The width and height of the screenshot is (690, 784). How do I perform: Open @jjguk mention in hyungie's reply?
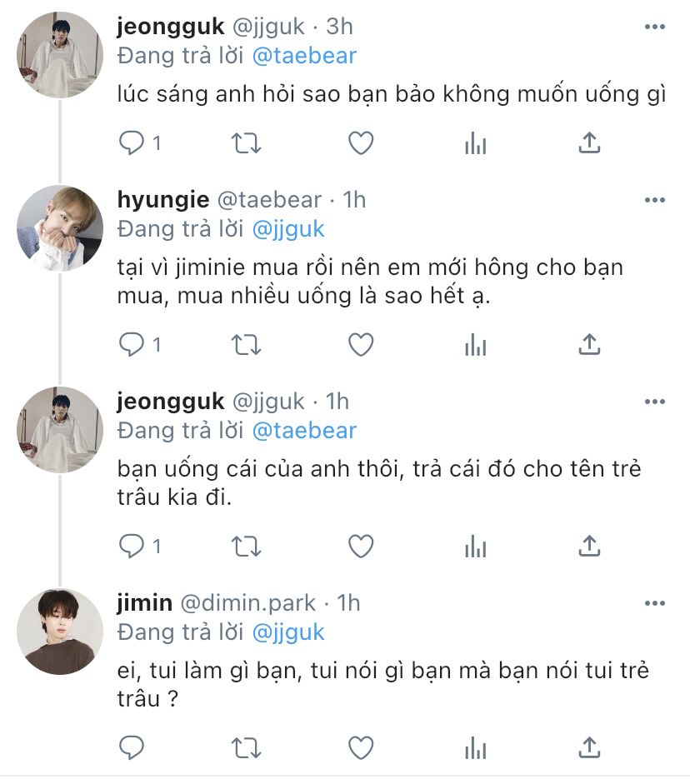tap(288, 229)
